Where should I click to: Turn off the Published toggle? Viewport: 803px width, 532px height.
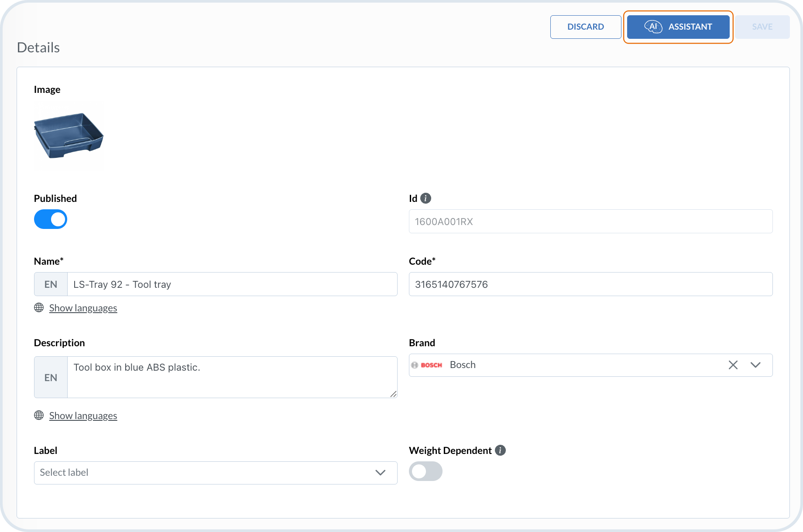[x=51, y=219]
